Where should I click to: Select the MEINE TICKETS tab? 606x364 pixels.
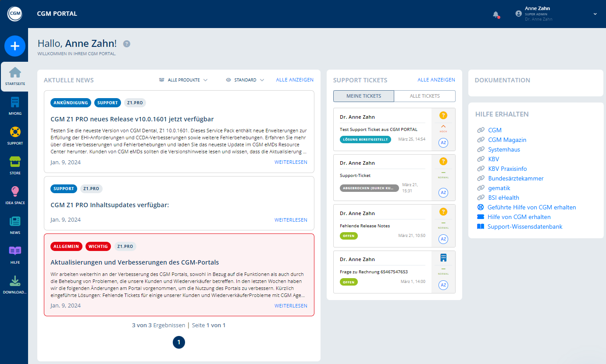point(364,96)
